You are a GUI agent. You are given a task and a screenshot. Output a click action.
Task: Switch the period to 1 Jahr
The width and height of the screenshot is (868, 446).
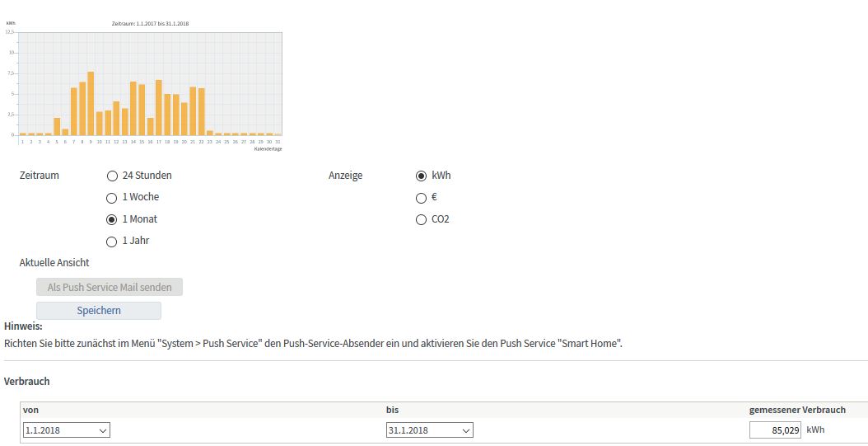[x=112, y=242]
